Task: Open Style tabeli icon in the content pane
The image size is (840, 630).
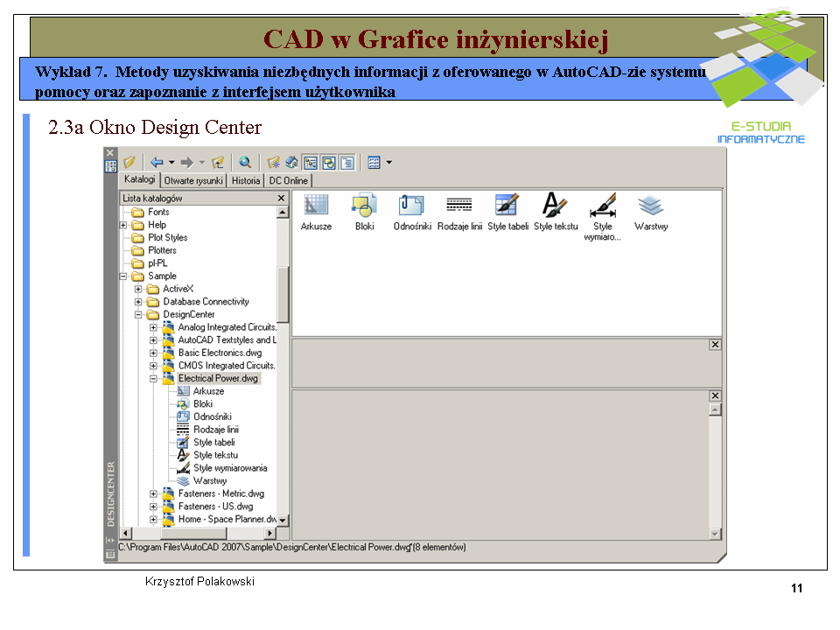Action: click(x=507, y=212)
